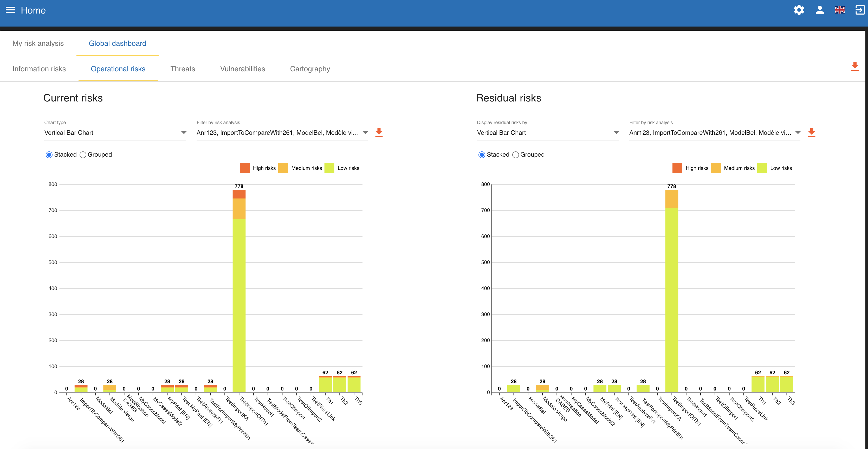Viewport: 868px width, 449px height.
Task: Switch to My risk analysis tab
Action: point(38,43)
